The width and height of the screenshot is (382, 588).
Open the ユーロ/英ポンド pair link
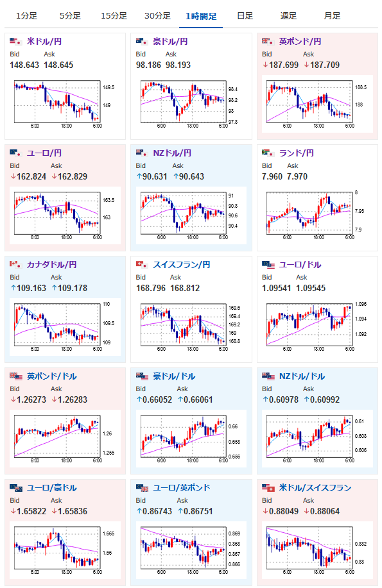tap(182, 487)
